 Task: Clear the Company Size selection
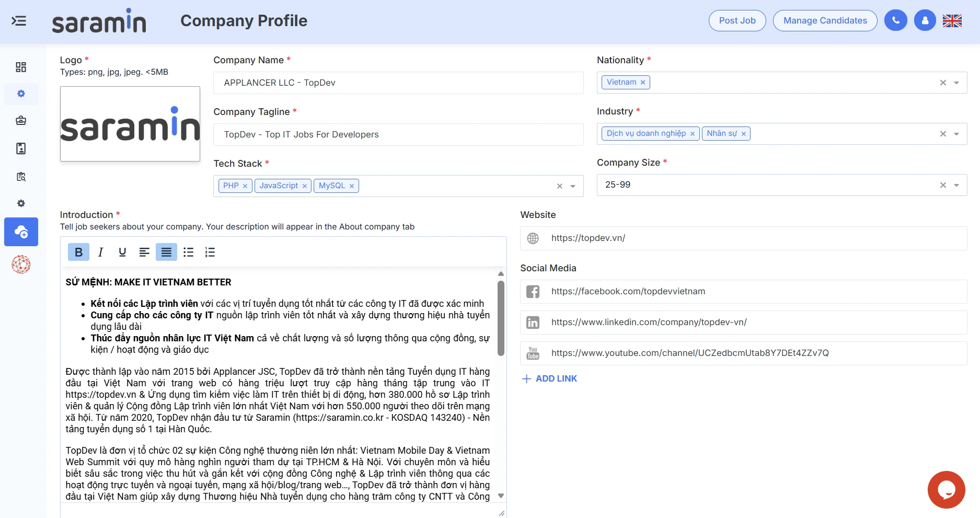[x=943, y=185]
